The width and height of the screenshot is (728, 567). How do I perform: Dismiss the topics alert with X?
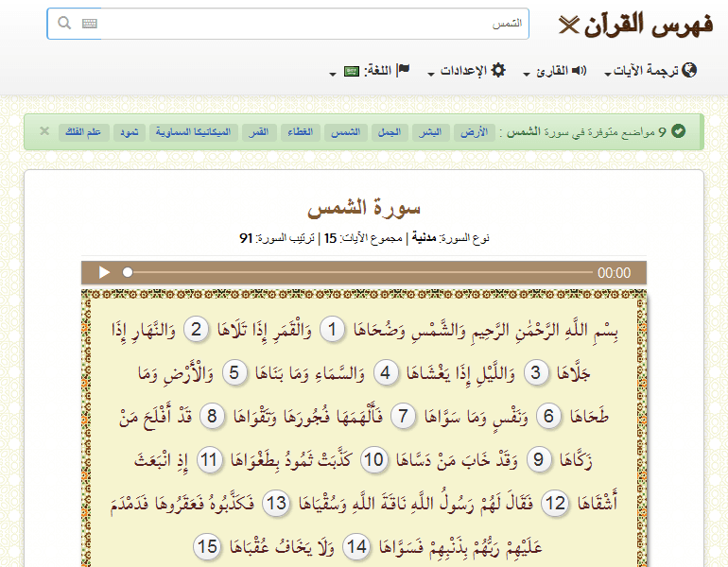[44, 131]
